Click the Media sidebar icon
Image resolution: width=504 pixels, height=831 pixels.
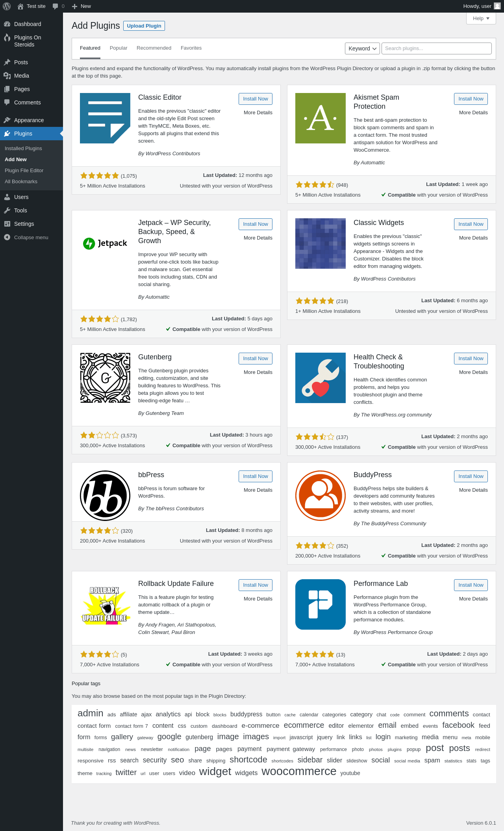[7, 76]
